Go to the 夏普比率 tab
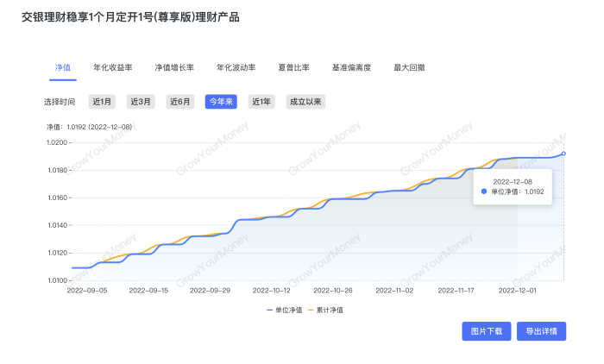The width and height of the screenshot is (604, 364). (293, 68)
